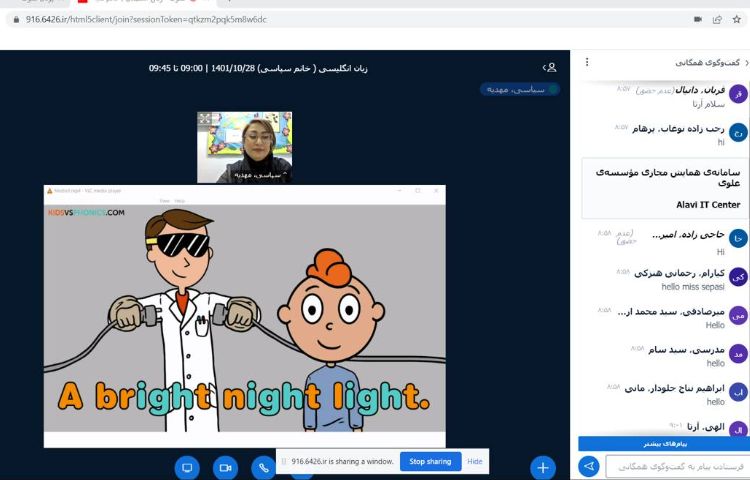Toggle the users list icon at the top

(550, 67)
